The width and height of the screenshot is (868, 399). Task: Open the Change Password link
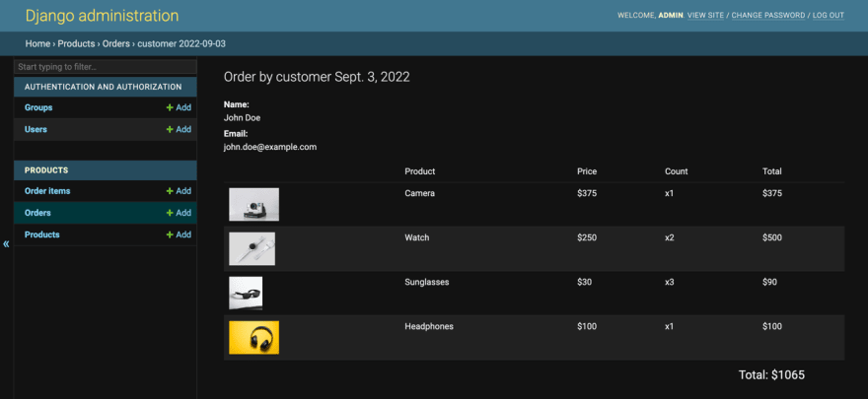[768, 16]
